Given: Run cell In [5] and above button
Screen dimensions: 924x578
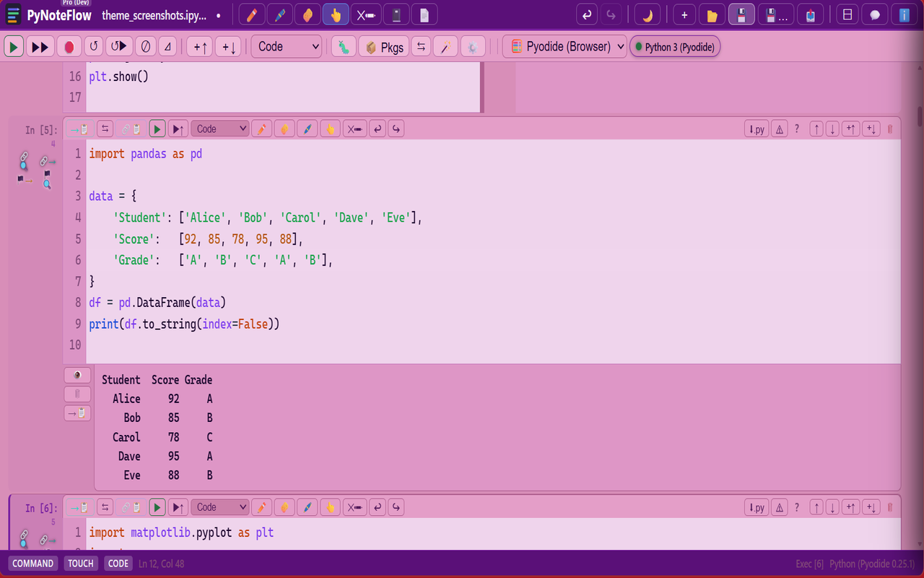Looking at the screenshot, I should pyautogui.click(x=178, y=129).
